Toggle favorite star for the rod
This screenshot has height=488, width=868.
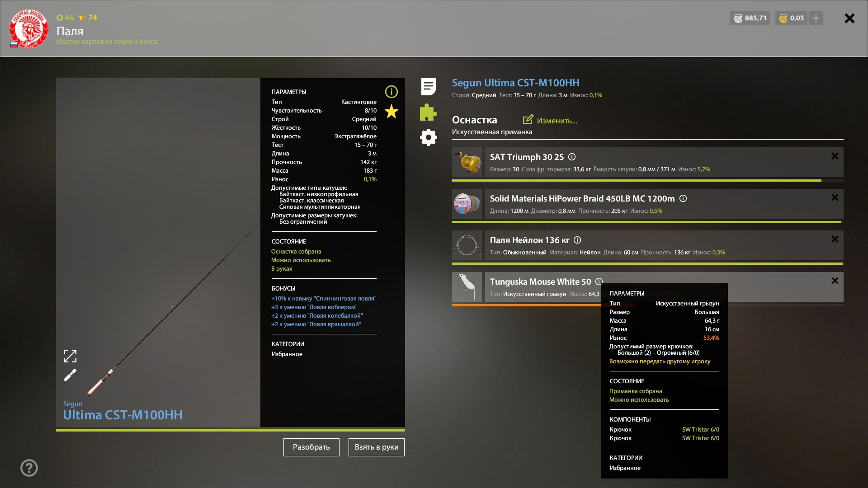392,111
